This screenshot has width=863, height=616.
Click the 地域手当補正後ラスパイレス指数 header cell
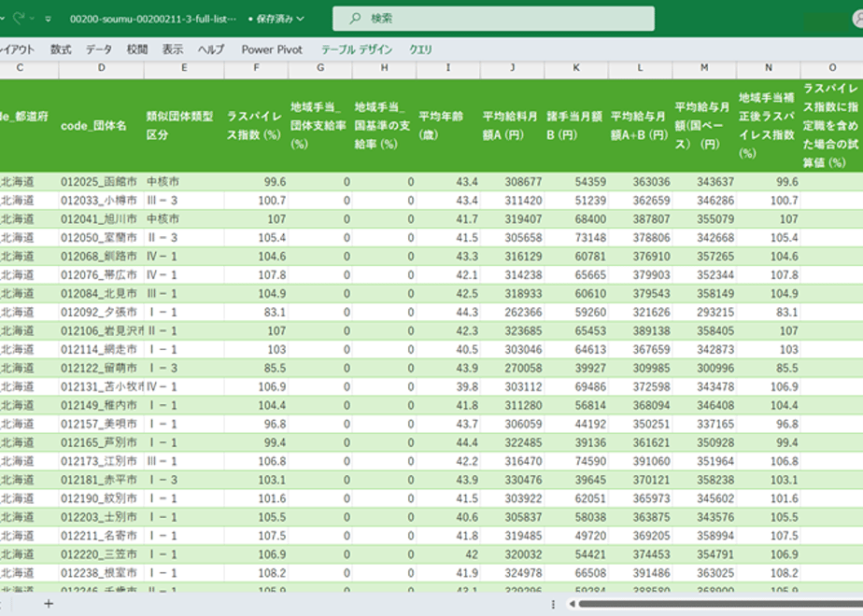coord(769,125)
